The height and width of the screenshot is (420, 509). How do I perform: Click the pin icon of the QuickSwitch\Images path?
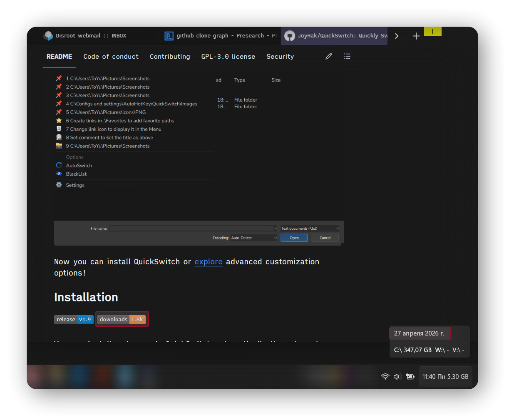[59, 104]
